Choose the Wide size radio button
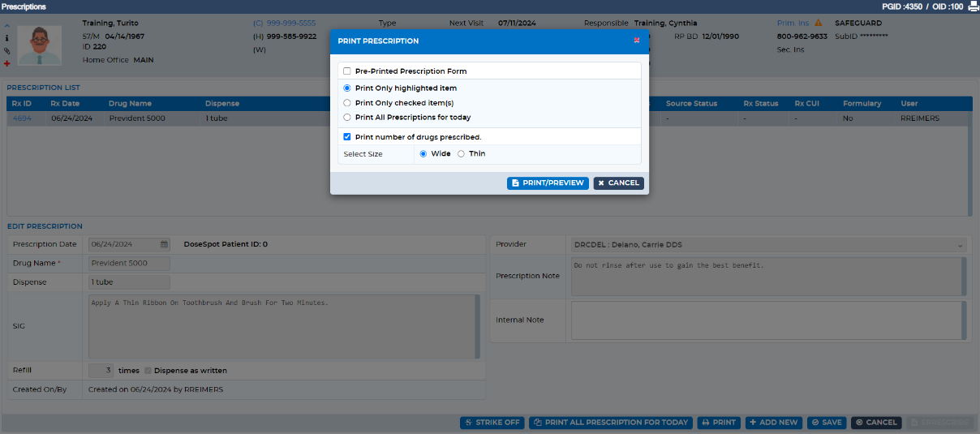This screenshot has height=434, width=980. [x=423, y=153]
